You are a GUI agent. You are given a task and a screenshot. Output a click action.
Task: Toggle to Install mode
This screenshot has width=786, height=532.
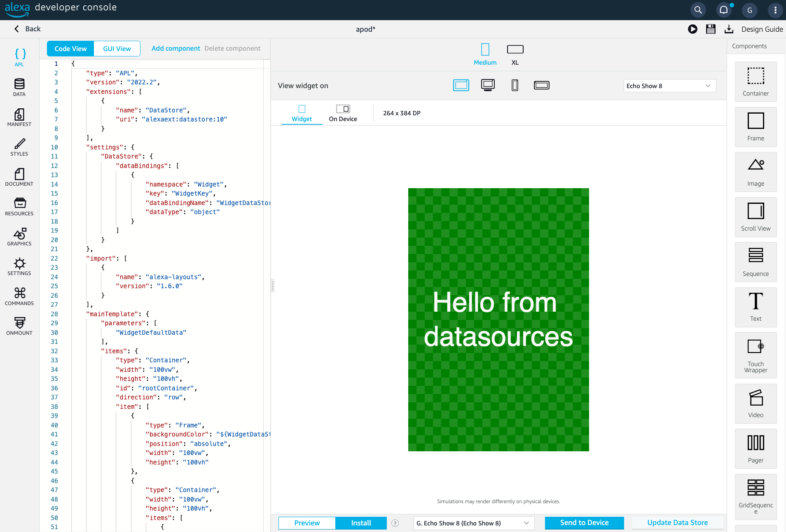(x=361, y=523)
